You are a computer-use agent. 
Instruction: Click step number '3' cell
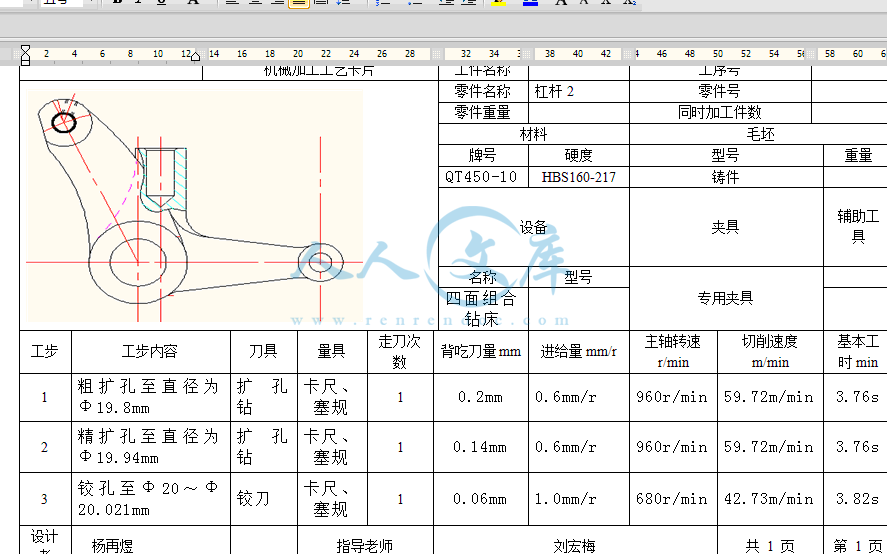(45, 499)
